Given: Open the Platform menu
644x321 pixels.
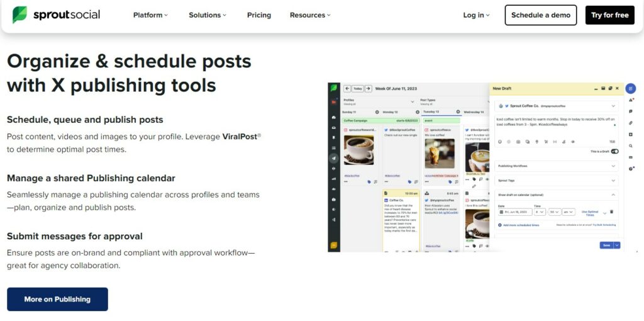Looking at the screenshot, I should [150, 15].
